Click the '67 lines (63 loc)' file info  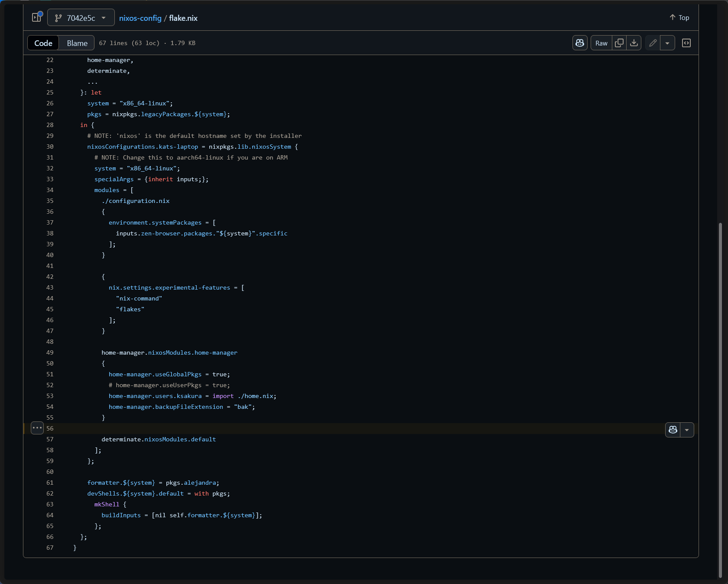[x=129, y=43]
